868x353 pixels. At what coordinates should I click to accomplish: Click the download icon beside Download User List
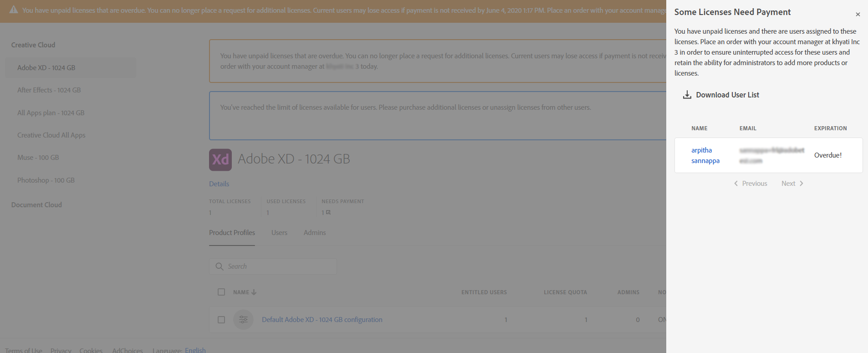[x=687, y=95]
